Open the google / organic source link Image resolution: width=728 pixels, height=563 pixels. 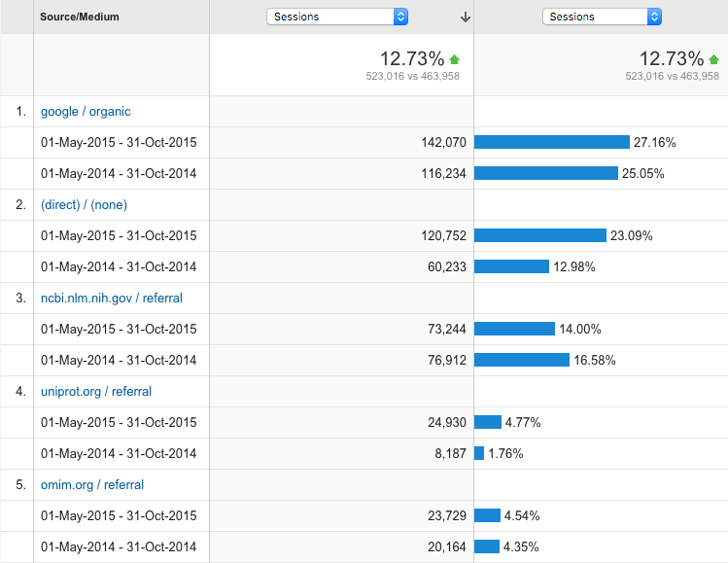[86, 111]
